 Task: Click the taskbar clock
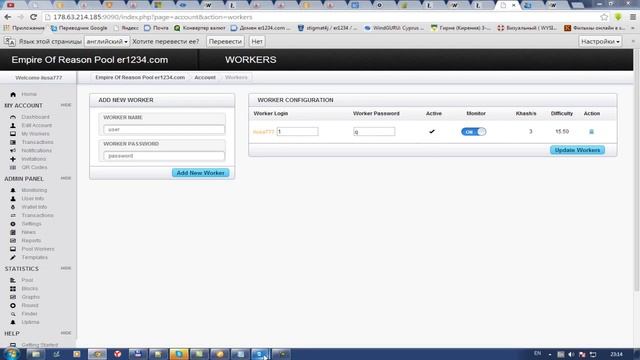pos(616,354)
